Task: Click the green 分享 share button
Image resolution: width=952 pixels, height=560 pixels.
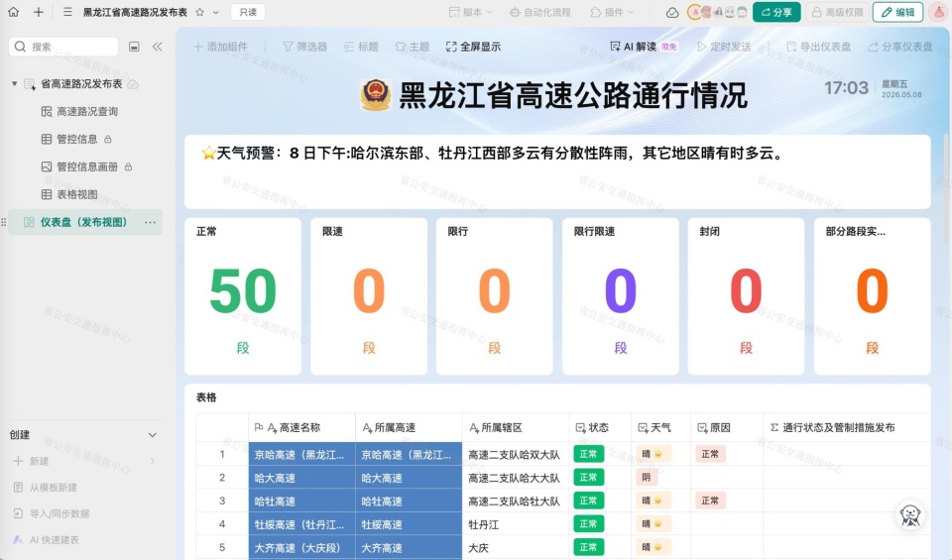Action: [x=776, y=12]
